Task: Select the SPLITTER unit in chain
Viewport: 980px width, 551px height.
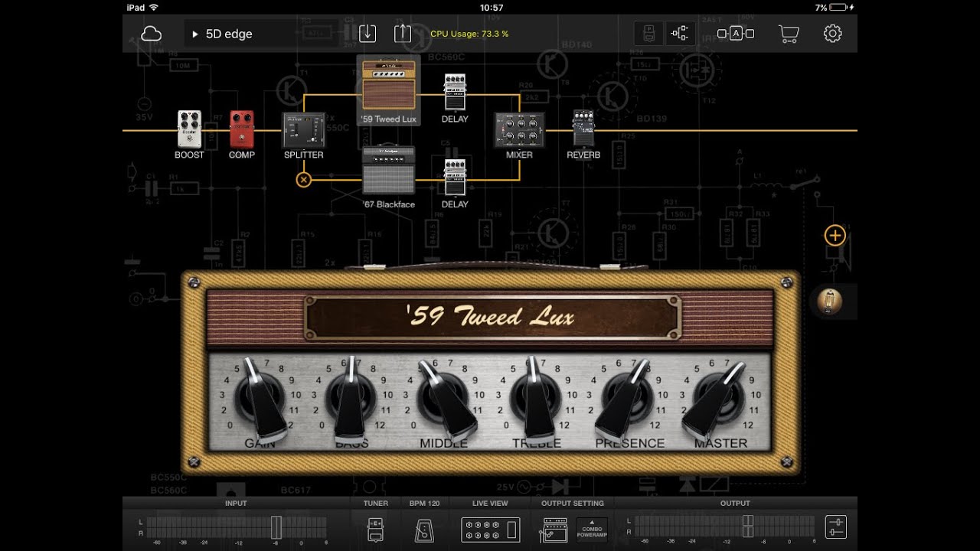Action: coord(304,130)
